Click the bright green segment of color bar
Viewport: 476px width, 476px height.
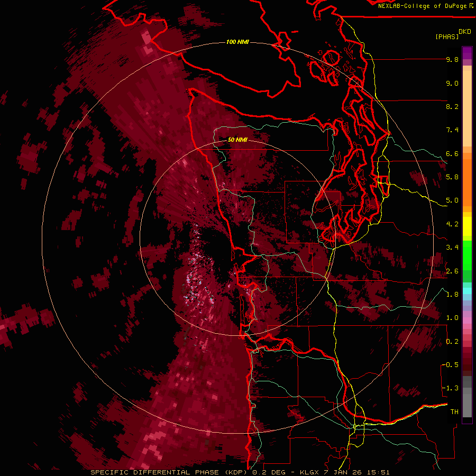(467, 256)
